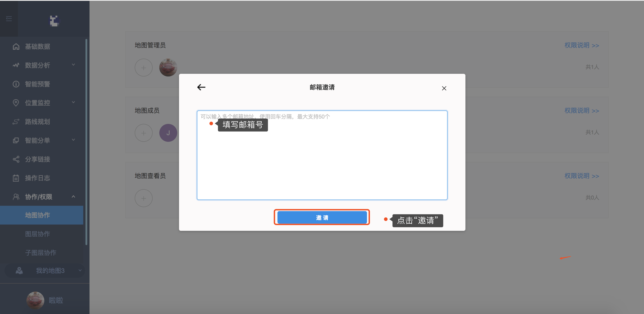644x314 pixels.
Task: Open 权限说明 link for 地图查看员
Action: click(582, 176)
